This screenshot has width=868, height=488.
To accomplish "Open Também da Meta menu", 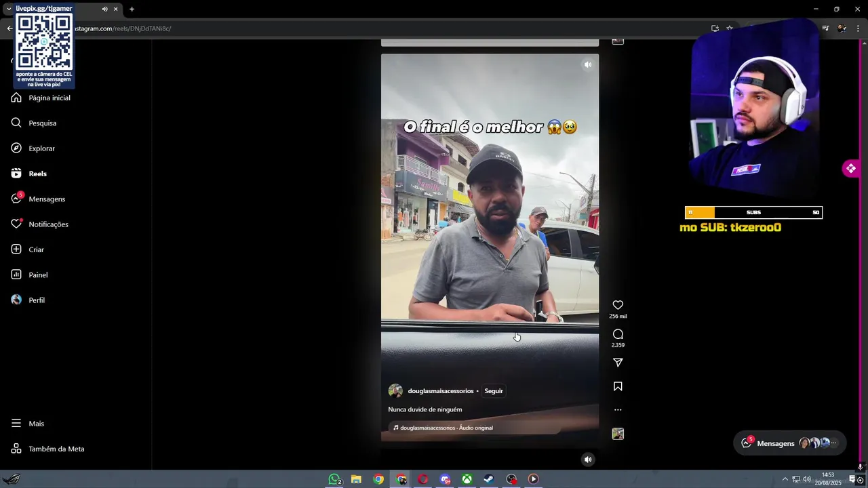I will [48, 449].
